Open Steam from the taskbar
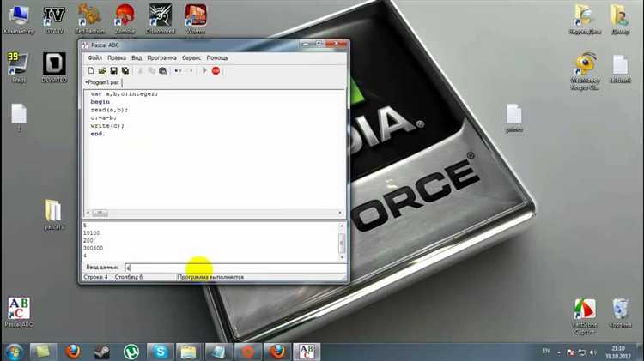Viewport: 644px width, 361px height. 102,352
